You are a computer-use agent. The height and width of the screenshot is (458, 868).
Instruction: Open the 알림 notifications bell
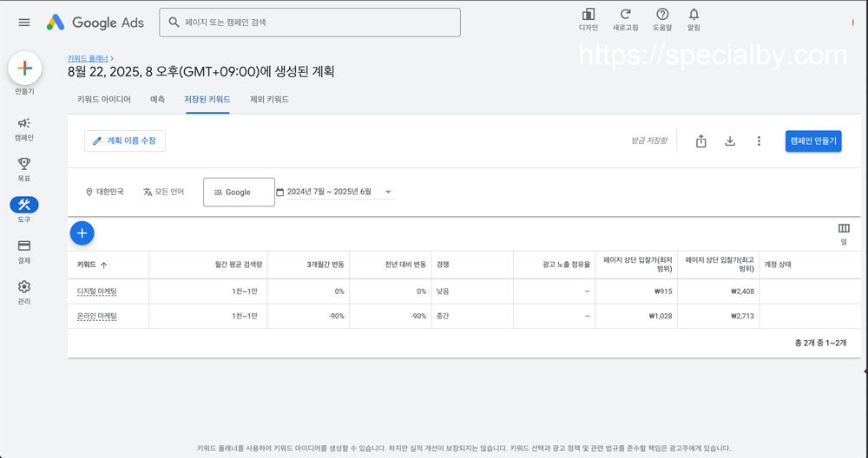[694, 19]
